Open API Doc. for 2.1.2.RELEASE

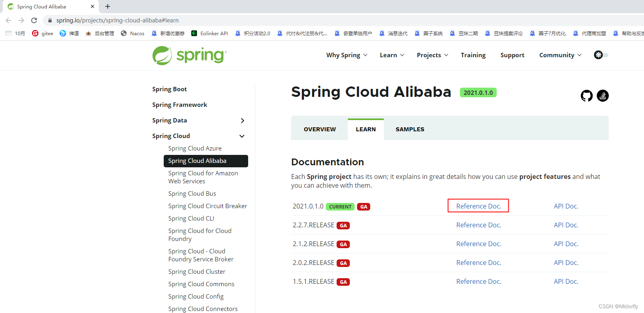[566, 244]
